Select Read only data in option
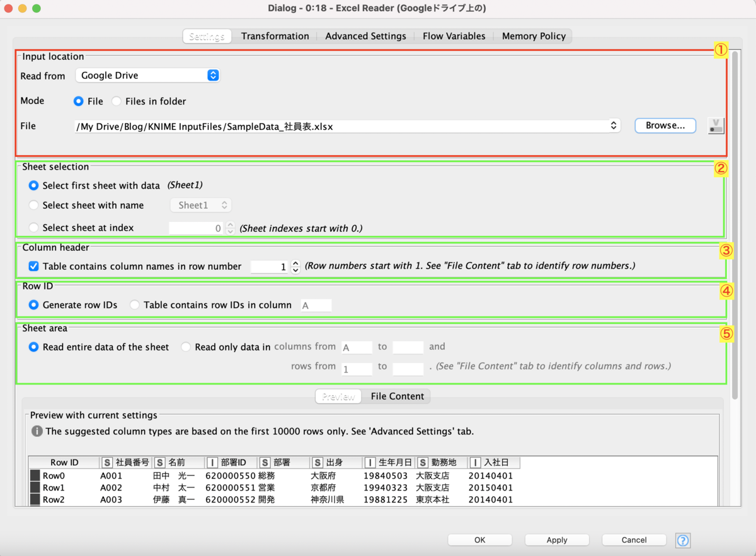This screenshot has width=756, height=556. coord(186,347)
